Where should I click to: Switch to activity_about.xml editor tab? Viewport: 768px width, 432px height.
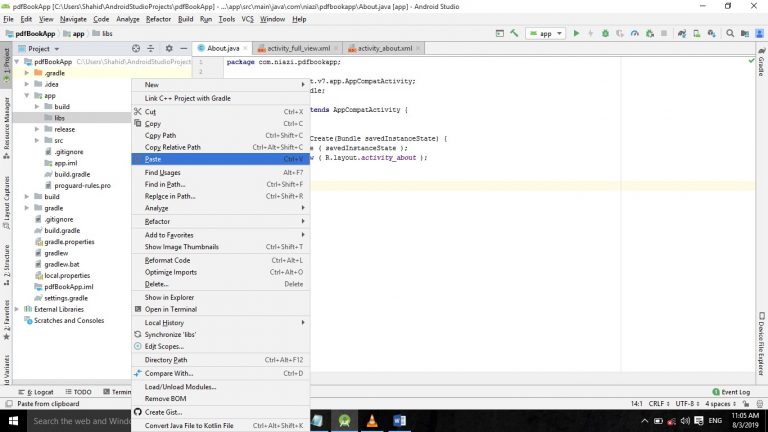tap(384, 48)
